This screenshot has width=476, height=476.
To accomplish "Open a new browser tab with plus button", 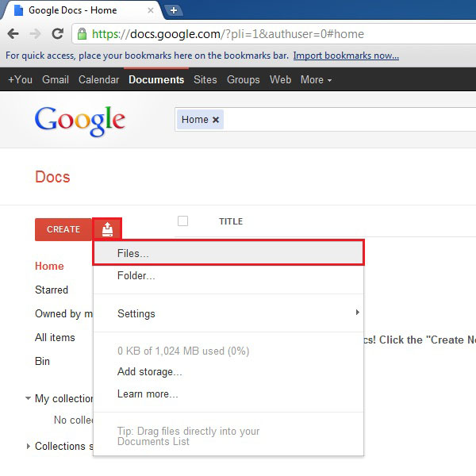I will click(x=174, y=10).
